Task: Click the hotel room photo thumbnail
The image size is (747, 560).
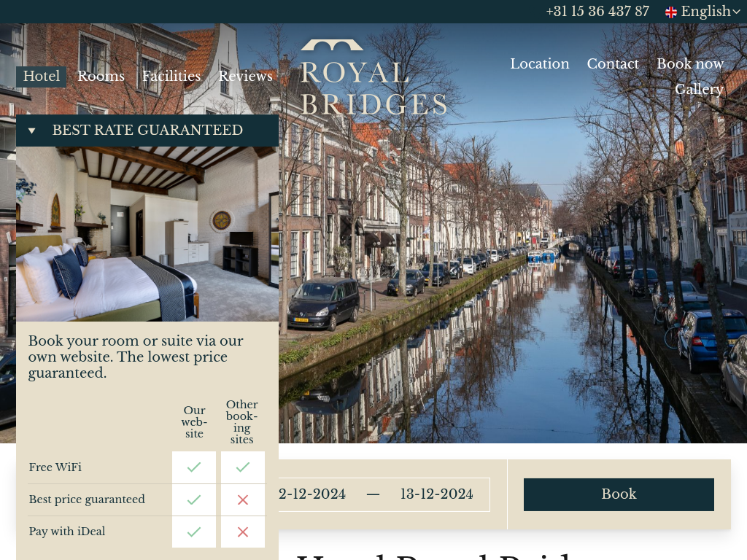Action: pyautogui.click(x=147, y=234)
